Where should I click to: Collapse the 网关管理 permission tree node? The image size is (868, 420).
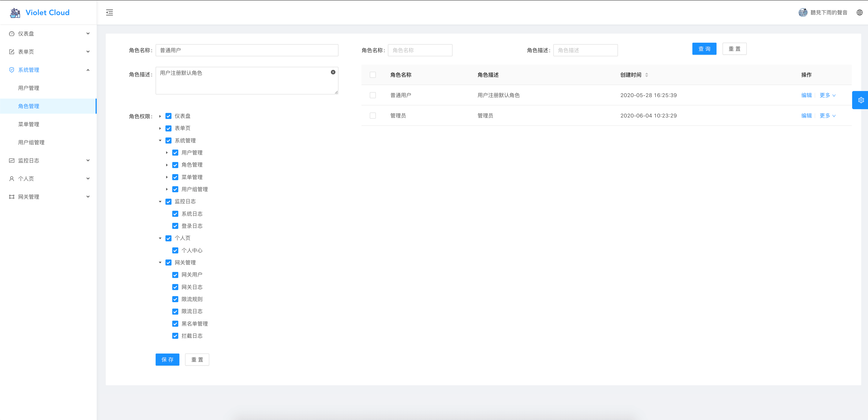(x=160, y=263)
